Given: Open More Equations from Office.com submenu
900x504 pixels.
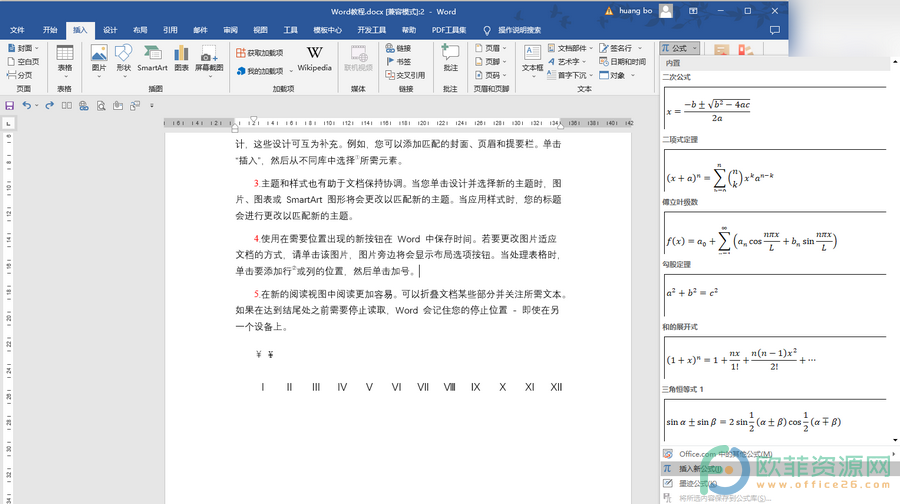Looking at the screenshot, I should click(779, 454).
